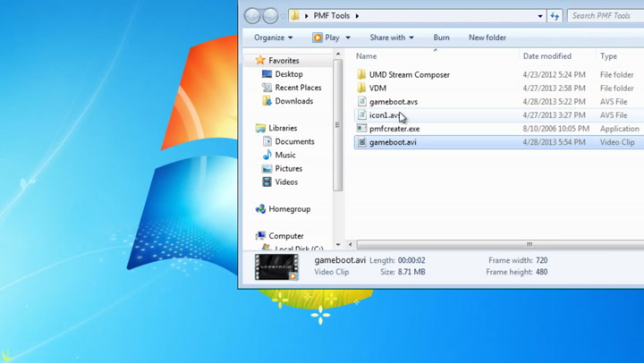Select the VDM folder icon
Viewport: 644px width, 363px height.
[362, 89]
